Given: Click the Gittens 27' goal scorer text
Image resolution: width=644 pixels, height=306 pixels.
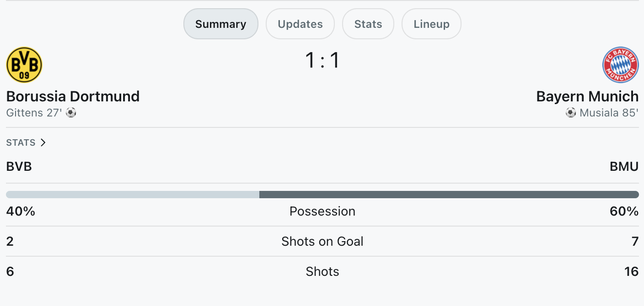Looking at the screenshot, I should click(34, 112).
